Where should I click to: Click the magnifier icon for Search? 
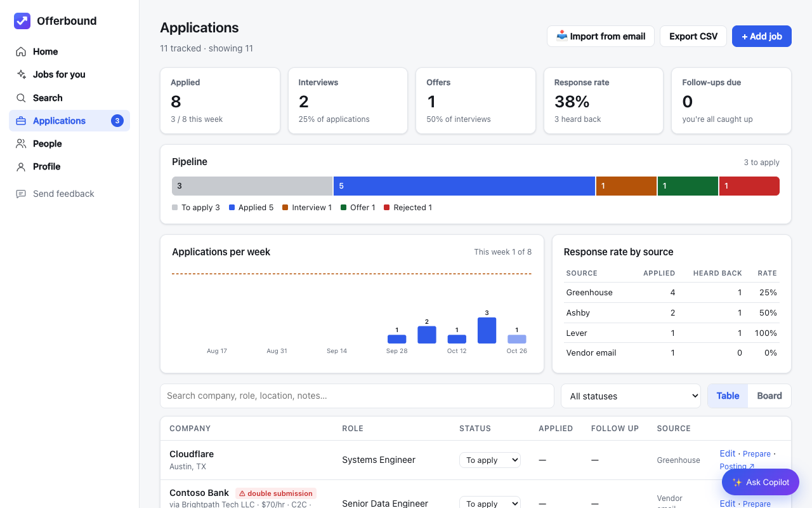21,98
